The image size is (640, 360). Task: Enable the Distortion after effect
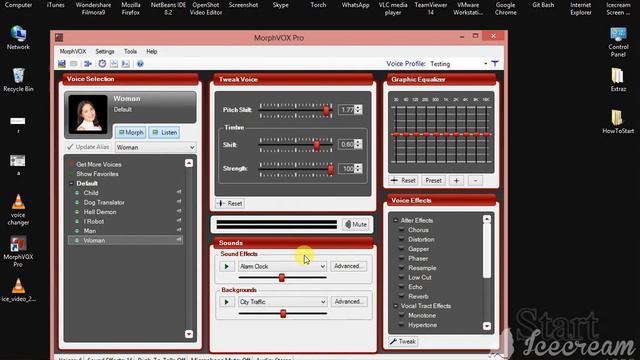coord(421,240)
